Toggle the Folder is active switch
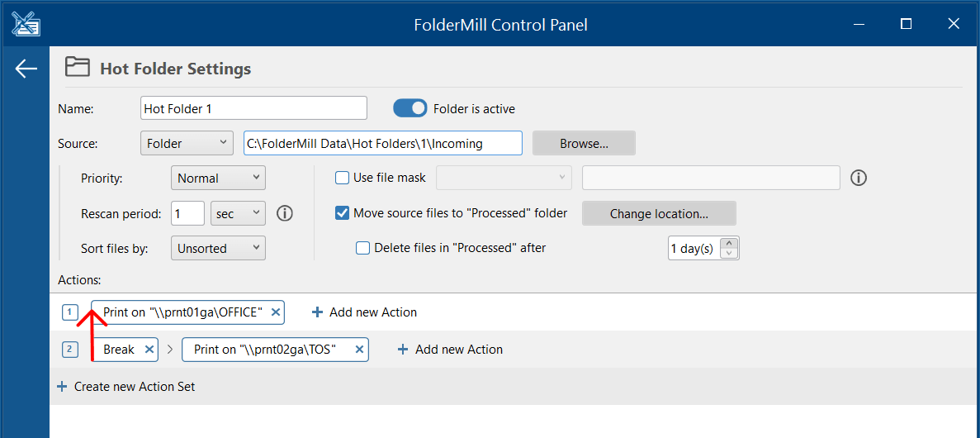Image resolution: width=980 pixels, height=438 pixels. pos(410,108)
